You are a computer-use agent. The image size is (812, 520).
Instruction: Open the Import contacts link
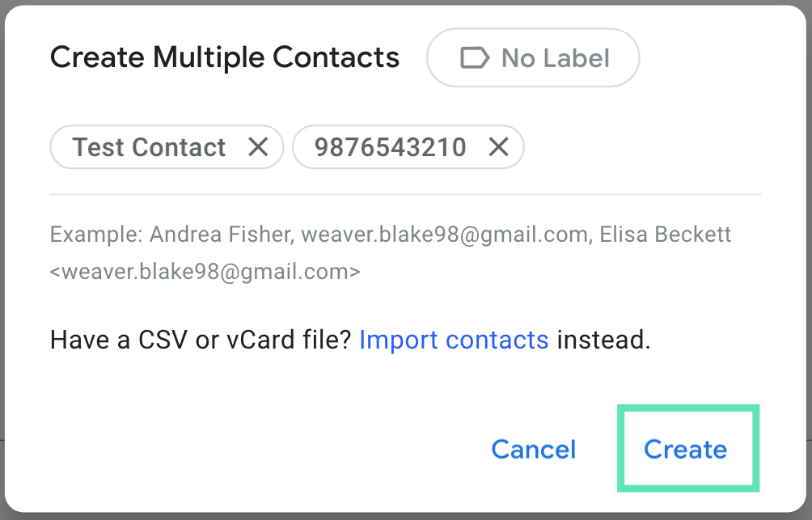coord(454,340)
